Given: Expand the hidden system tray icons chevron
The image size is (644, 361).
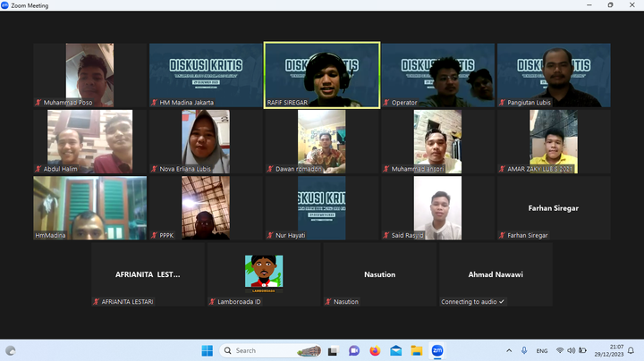Looking at the screenshot, I should pyautogui.click(x=509, y=350).
